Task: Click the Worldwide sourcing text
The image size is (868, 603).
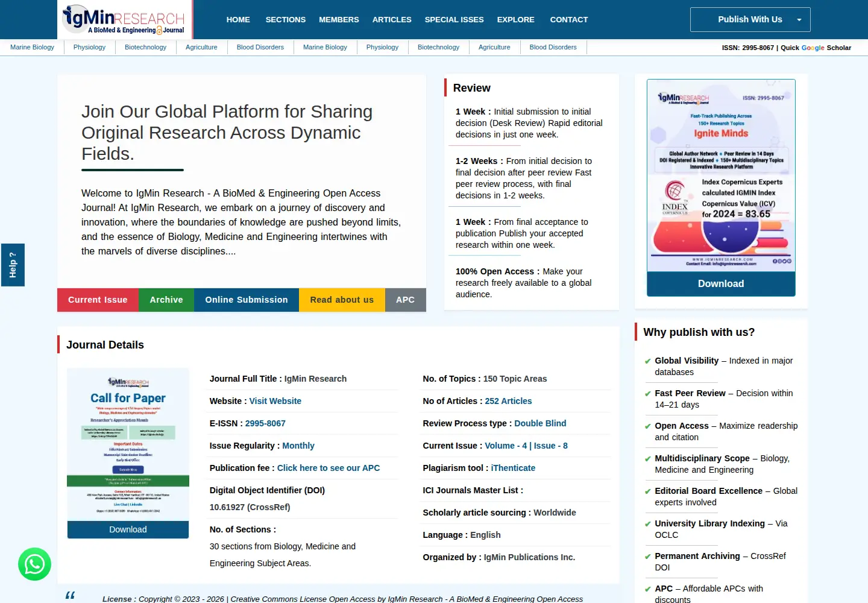Action: tap(555, 513)
